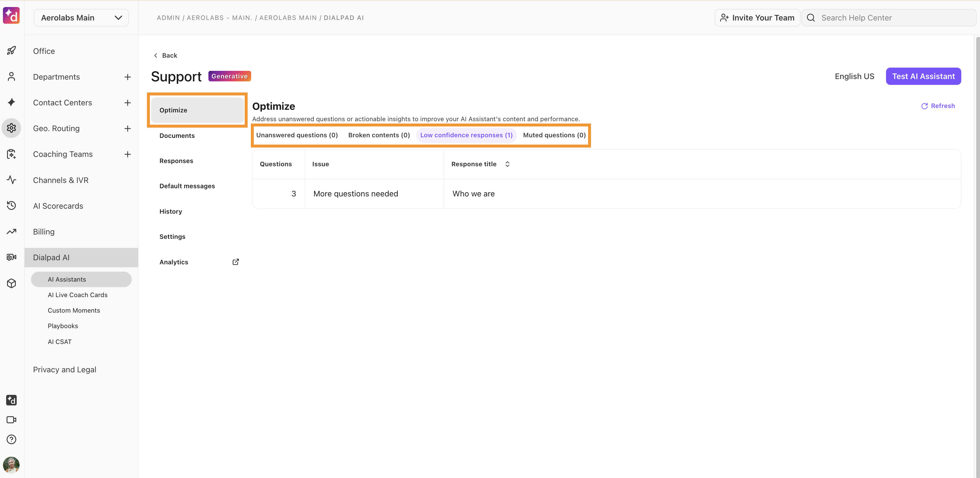Open Office in admin navigation
Viewport: 980px width, 478px height.
tap(81, 51)
